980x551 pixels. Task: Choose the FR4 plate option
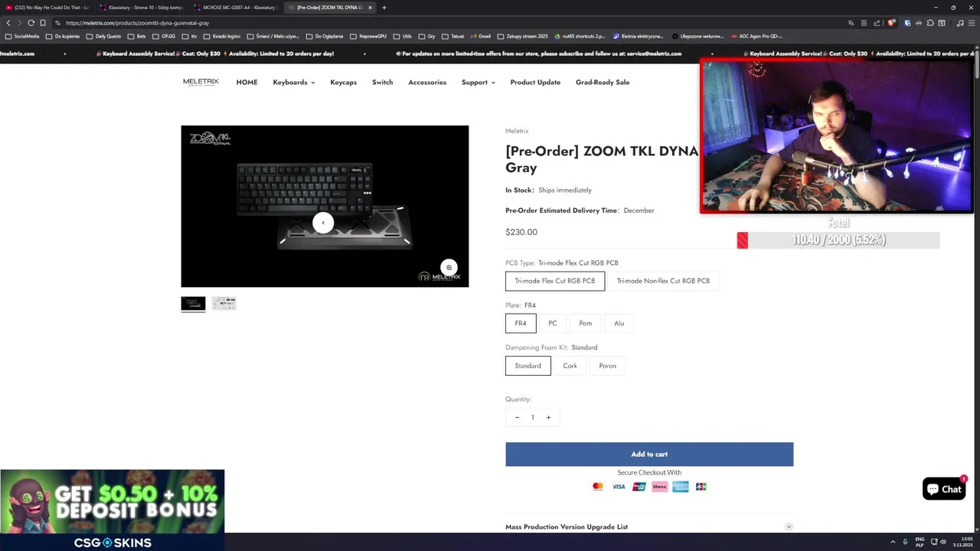(521, 323)
